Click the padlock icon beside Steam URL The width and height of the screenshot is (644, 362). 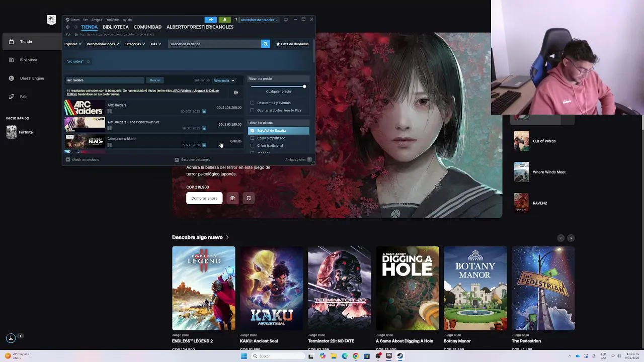point(76,34)
